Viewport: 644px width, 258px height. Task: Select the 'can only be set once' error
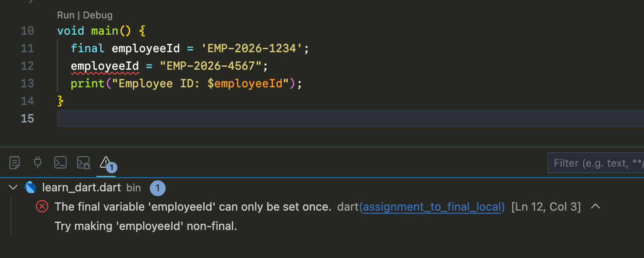193,207
